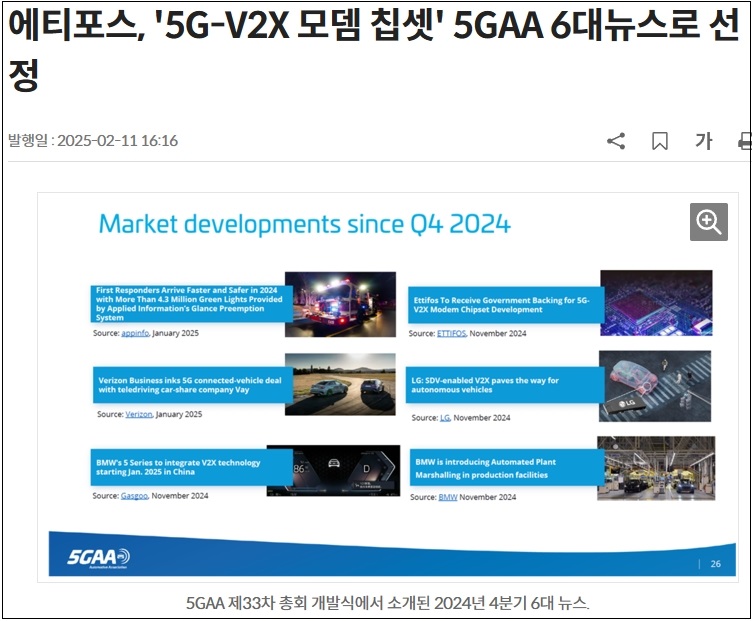This screenshot has height=621, width=752.
Task: Click the article headline about 에티포스
Action: click(x=374, y=48)
